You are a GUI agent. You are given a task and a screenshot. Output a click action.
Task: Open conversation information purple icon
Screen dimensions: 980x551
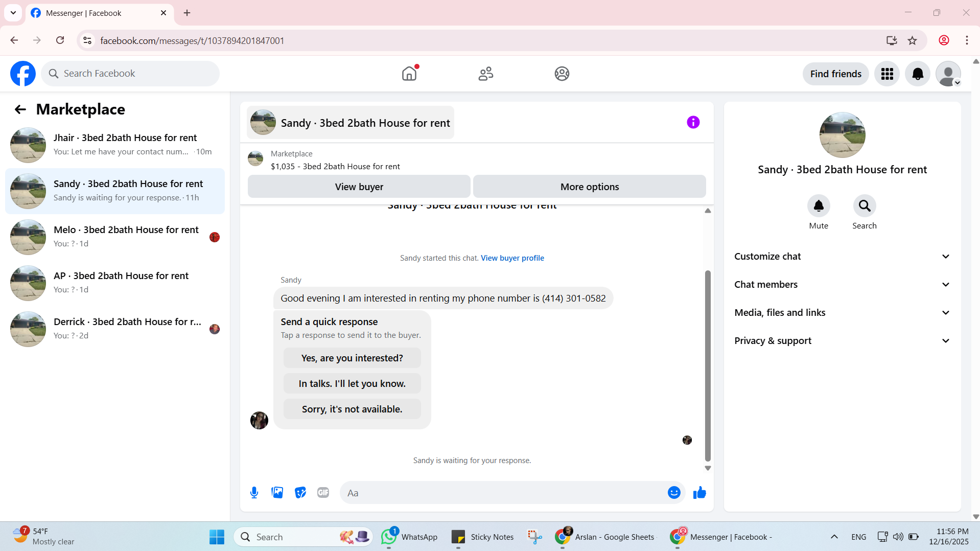click(693, 122)
